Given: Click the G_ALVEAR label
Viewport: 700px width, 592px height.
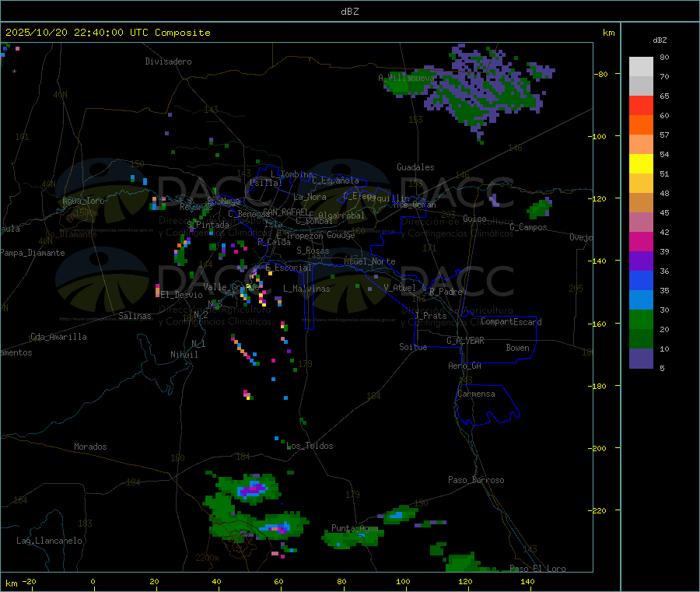Looking at the screenshot, I should pos(465,341).
